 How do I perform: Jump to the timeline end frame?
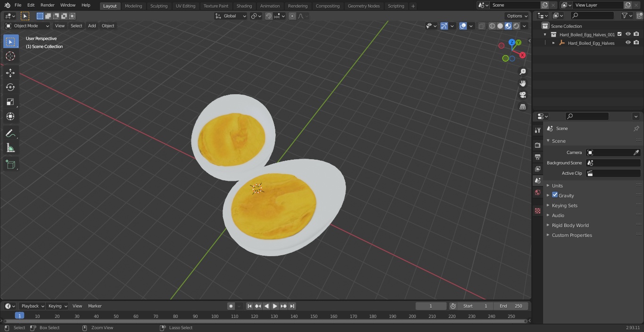292,306
